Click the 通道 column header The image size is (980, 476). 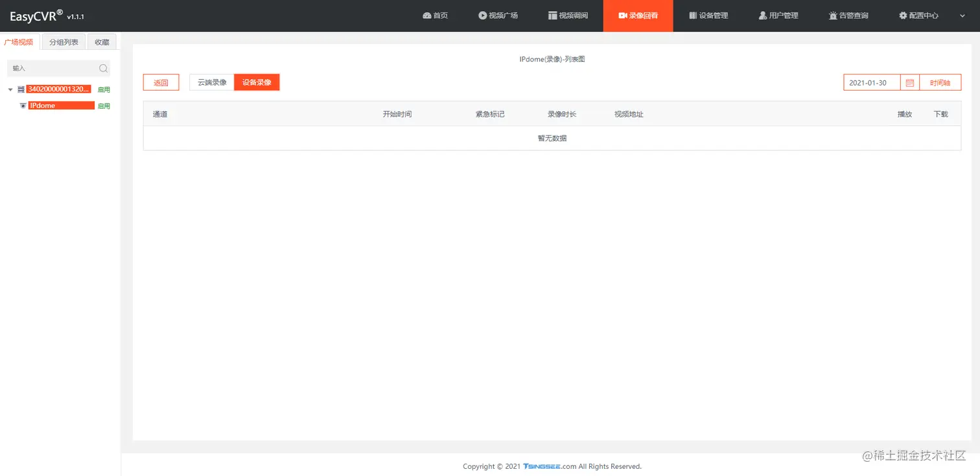(160, 114)
